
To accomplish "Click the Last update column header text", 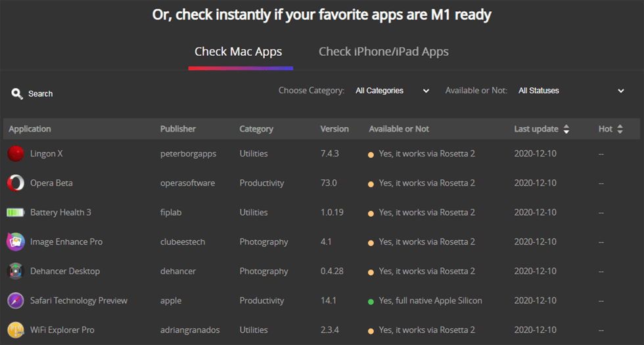I will 536,129.
